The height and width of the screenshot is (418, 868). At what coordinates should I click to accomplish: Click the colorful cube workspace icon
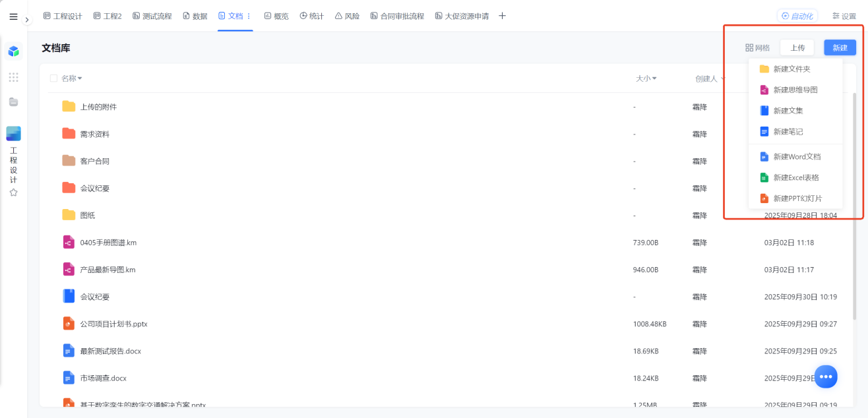pyautogui.click(x=13, y=51)
